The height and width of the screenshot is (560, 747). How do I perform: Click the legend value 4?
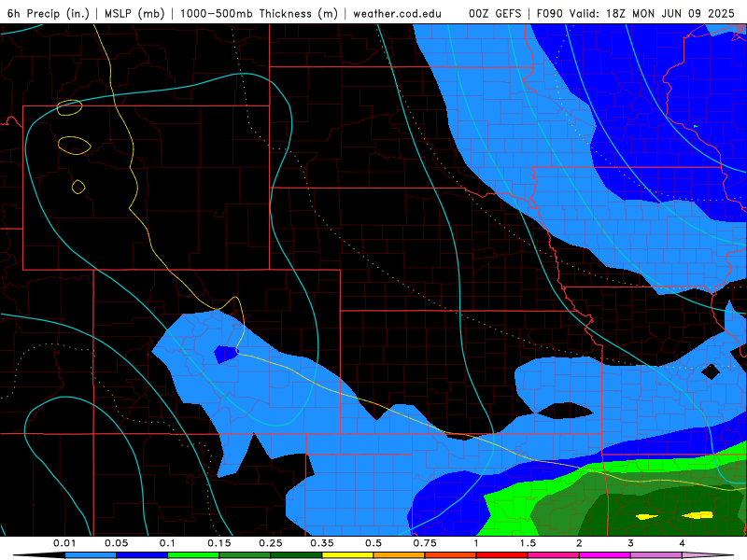tap(683, 543)
